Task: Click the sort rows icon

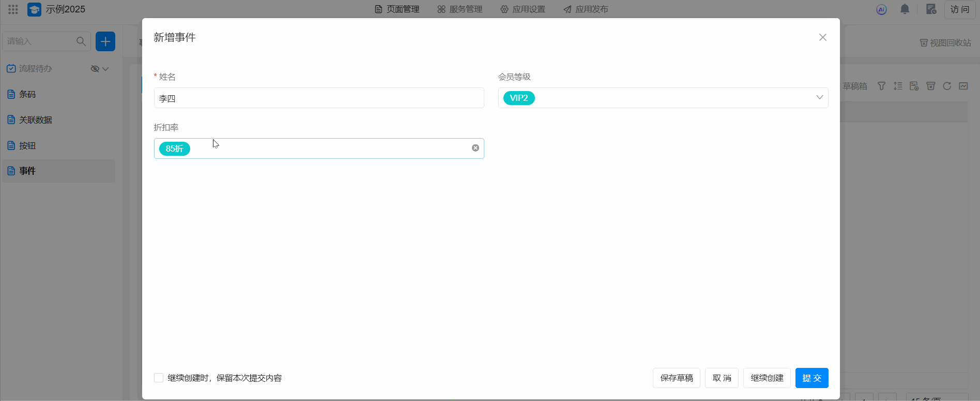Action: pos(898,86)
